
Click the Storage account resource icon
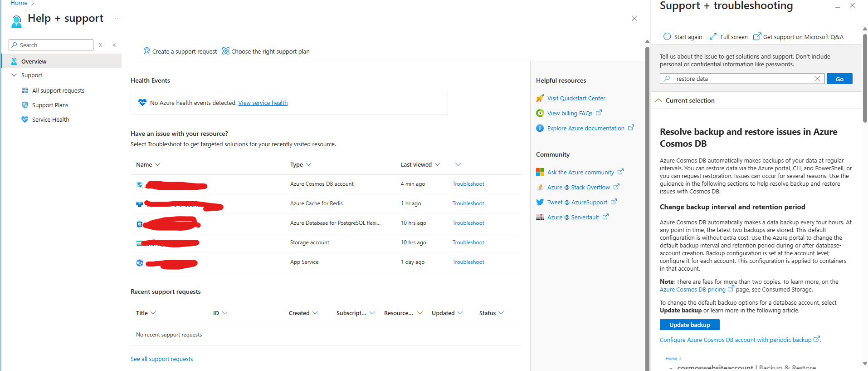pyautogui.click(x=140, y=243)
